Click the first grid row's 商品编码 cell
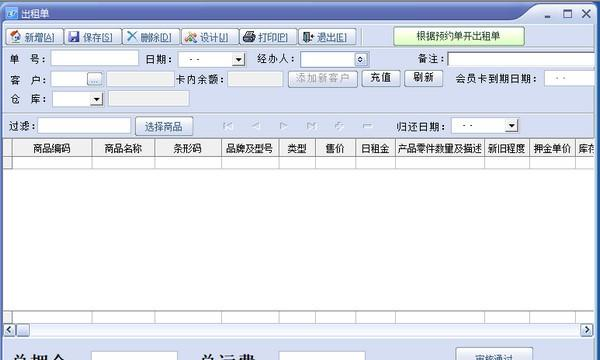 (x=52, y=163)
